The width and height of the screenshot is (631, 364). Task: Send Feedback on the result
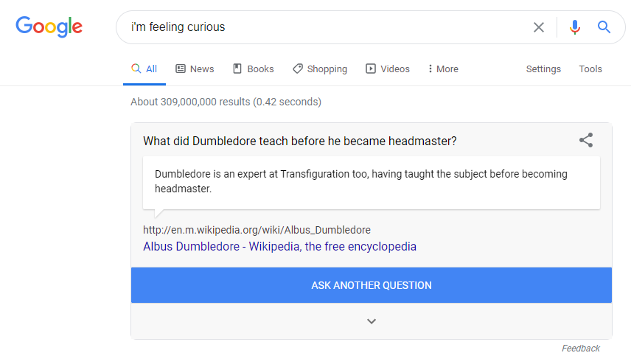click(581, 349)
